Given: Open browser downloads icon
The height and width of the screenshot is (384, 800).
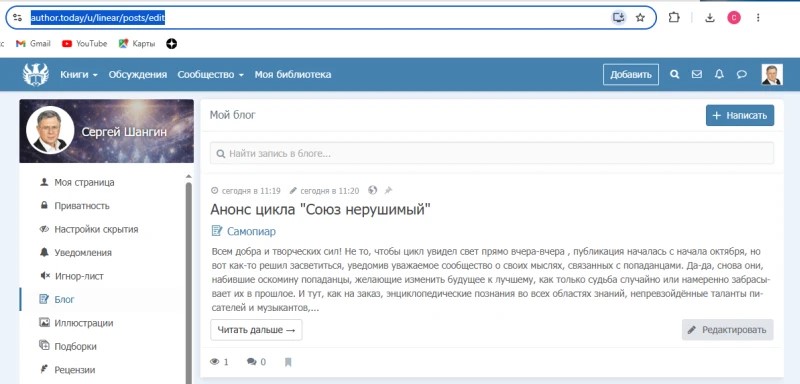Looking at the screenshot, I should point(709,18).
